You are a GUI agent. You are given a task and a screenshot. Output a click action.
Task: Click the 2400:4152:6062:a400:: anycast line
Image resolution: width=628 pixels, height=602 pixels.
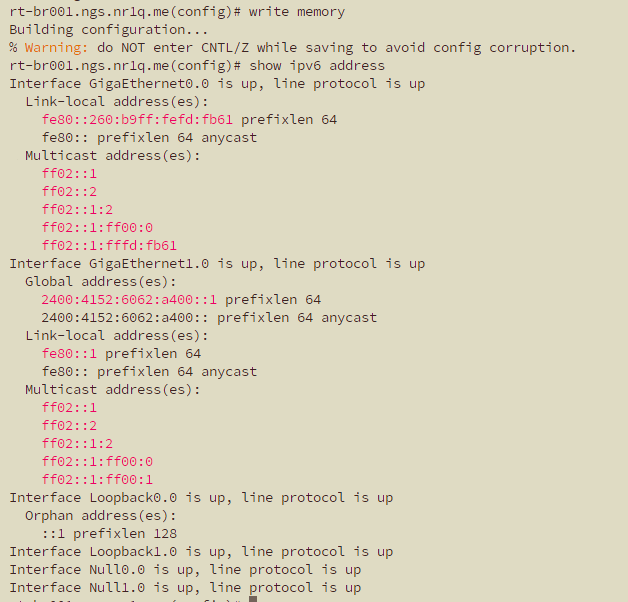(209, 318)
